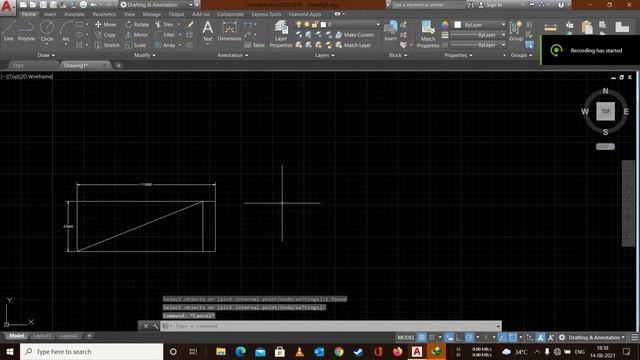Image resolution: width=640 pixels, height=360 pixels.
Task: Open the Annotate ribbon tab
Action: pos(74,14)
